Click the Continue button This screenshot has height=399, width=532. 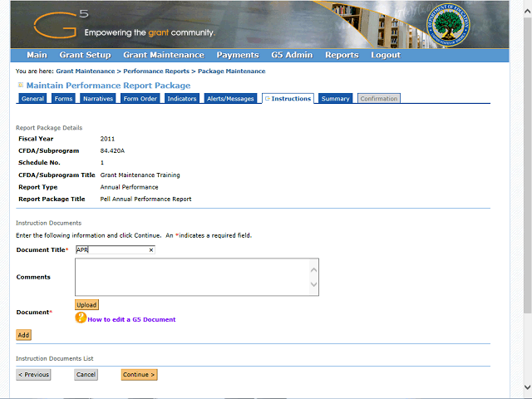139,375
